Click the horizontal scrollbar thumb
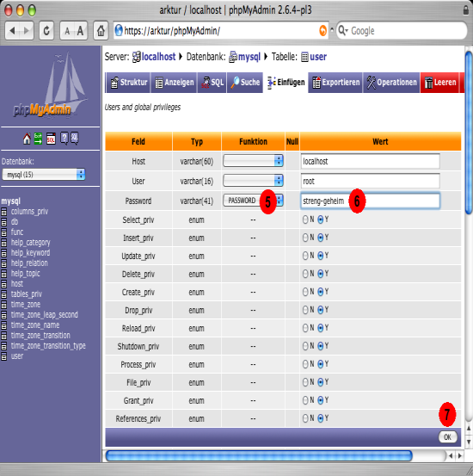473x476 pixels. pos(259,455)
